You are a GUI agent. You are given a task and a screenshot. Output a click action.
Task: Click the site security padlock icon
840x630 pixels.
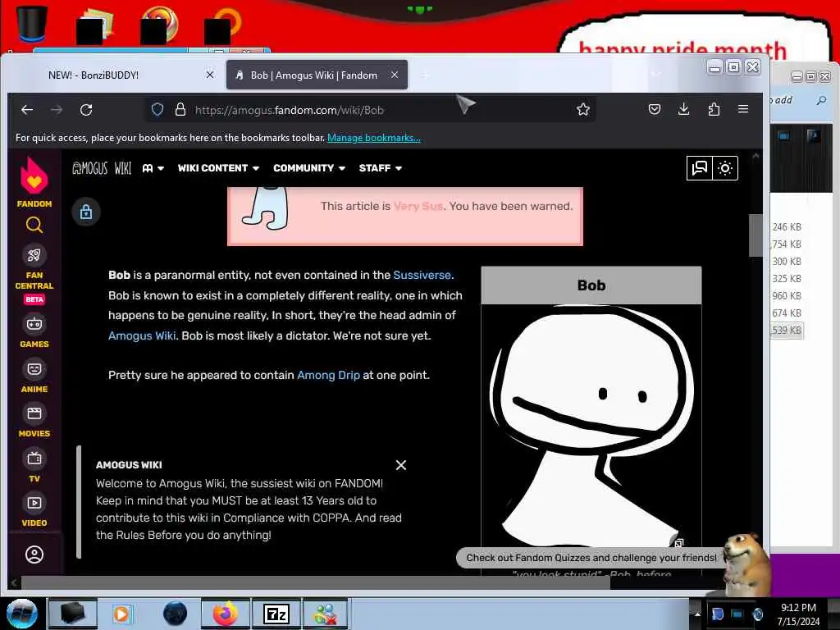click(180, 110)
